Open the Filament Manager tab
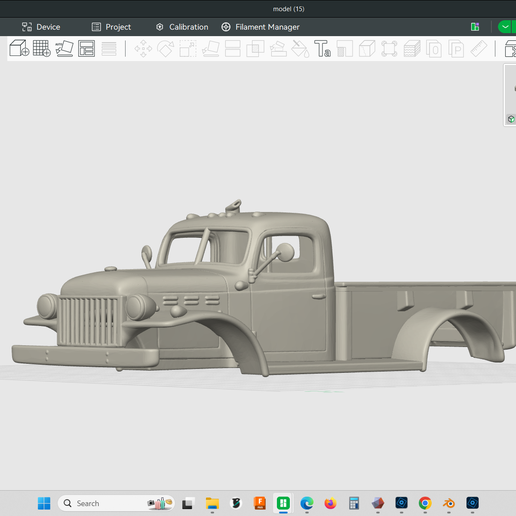This screenshot has width=516, height=516. coord(260,27)
